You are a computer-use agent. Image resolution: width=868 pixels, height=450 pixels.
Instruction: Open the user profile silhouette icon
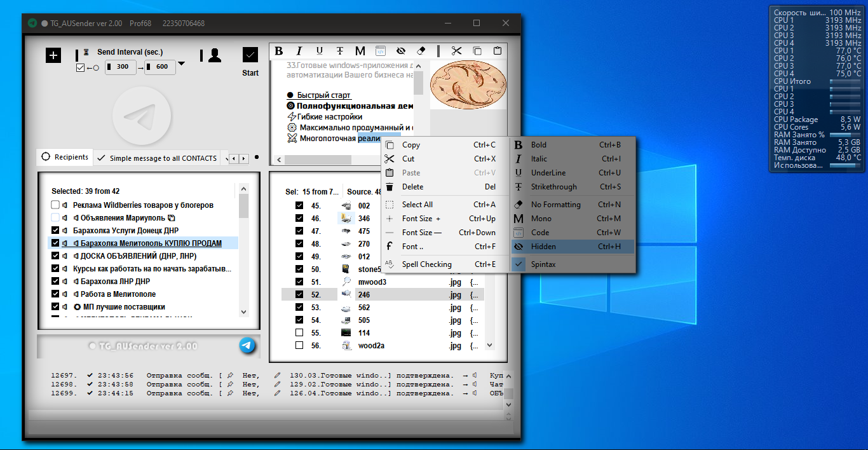(x=215, y=56)
